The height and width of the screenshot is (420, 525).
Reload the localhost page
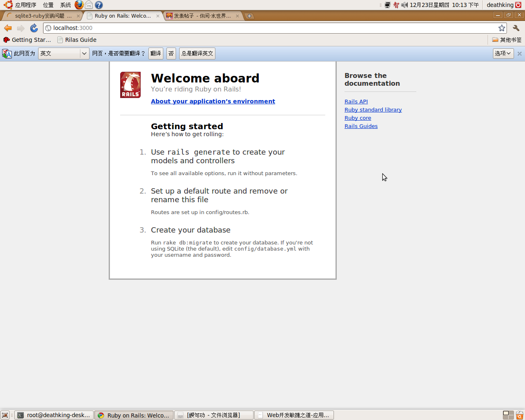pyautogui.click(x=34, y=28)
